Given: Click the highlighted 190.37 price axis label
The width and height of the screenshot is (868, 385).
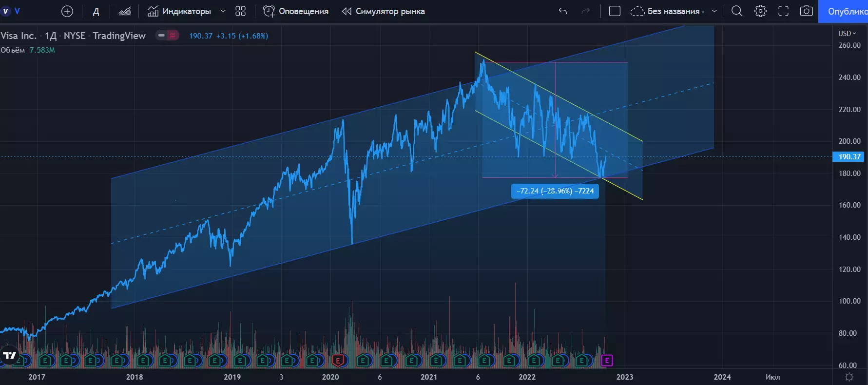Looking at the screenshot, I should [849, 156].
